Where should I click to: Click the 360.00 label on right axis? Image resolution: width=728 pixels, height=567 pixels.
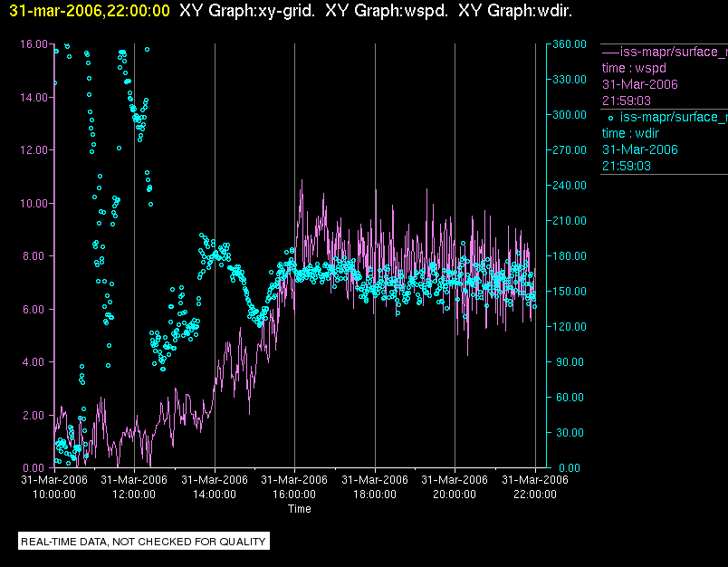570,44
